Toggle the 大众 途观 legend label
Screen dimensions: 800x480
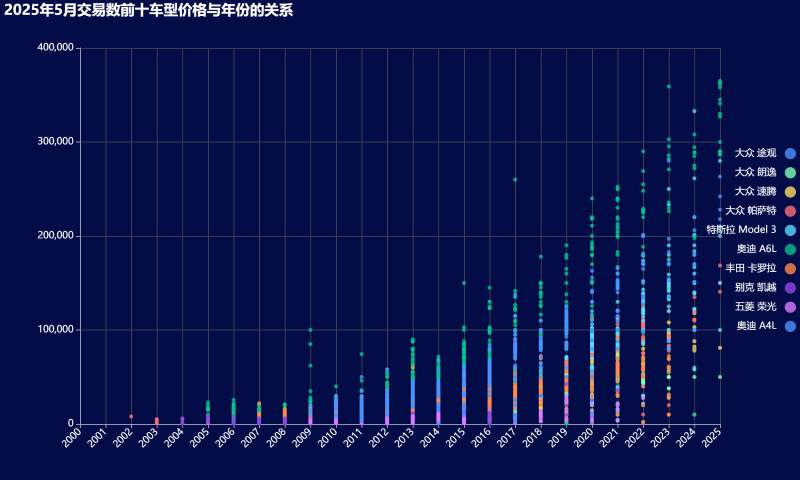click(x=755, y=153)
